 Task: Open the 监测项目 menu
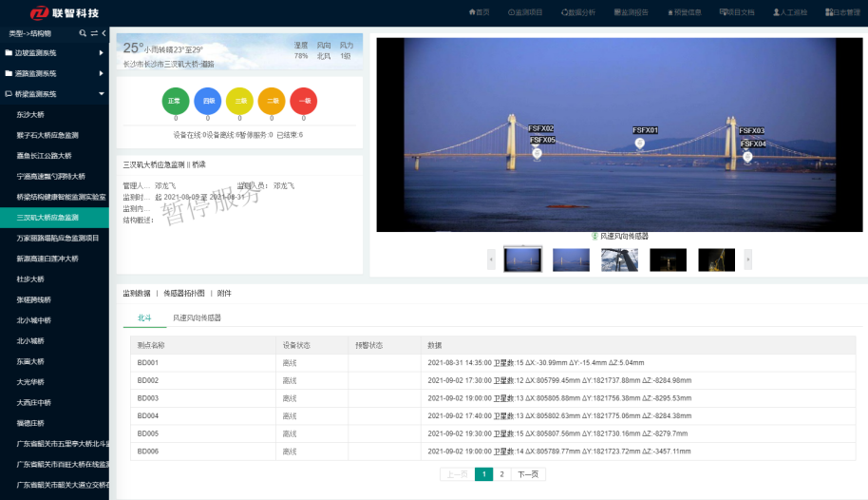[525, 12]
